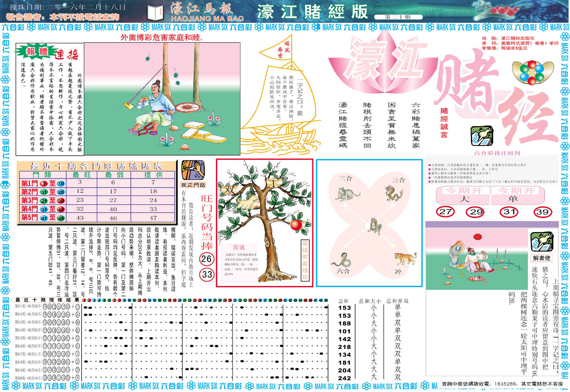The image size is (570, 392).
Task: Click value 17 in 第2門 row
Action: 113,191
